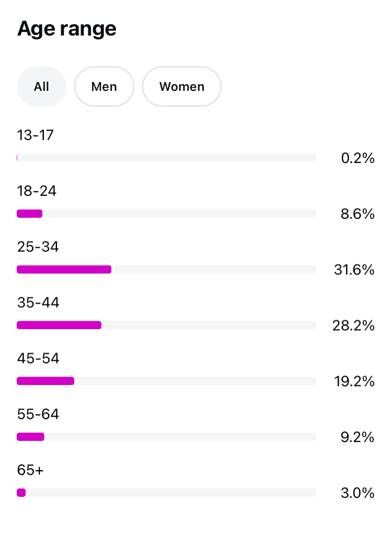Click the 3.0% percentage value
The height and width of the screenshot is (536, 392).
coord(358,493)
